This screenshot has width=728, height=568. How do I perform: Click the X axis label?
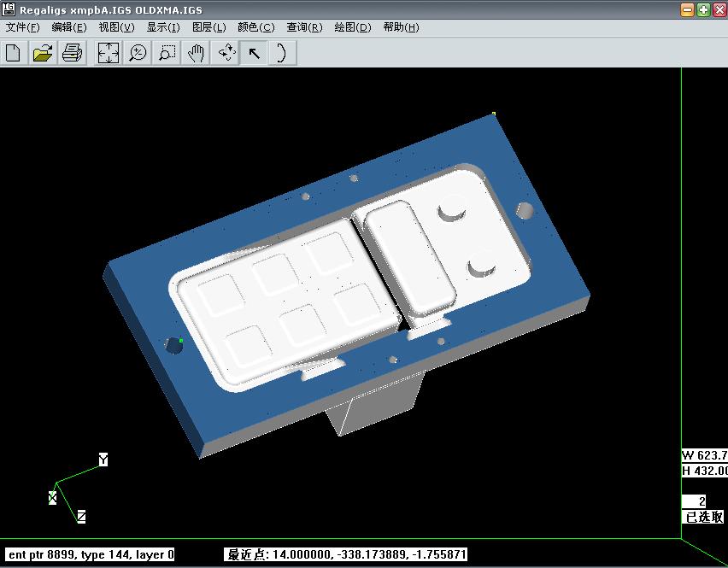pyautogui.click(x=52, y=498)
